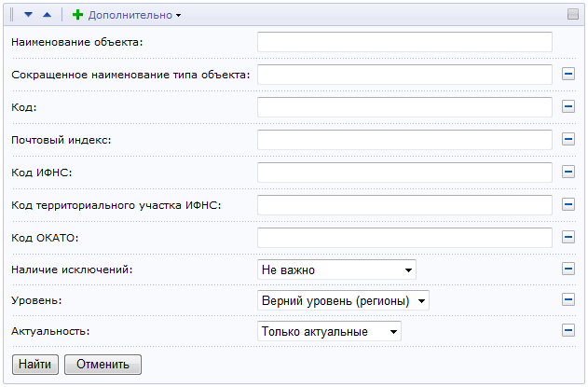Remove the Код field with minus icon
The image size is (588, 387).
pos(568,106)
